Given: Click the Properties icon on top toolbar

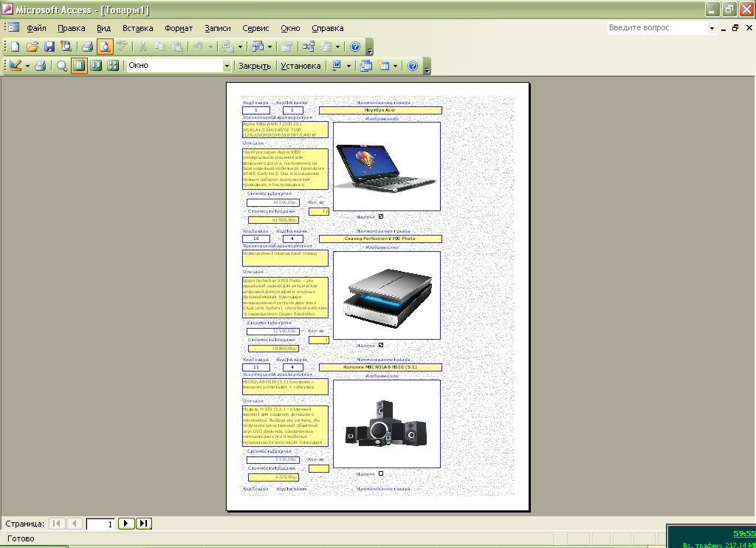Looking at the screenshot, I should click(x=287, y=47).
